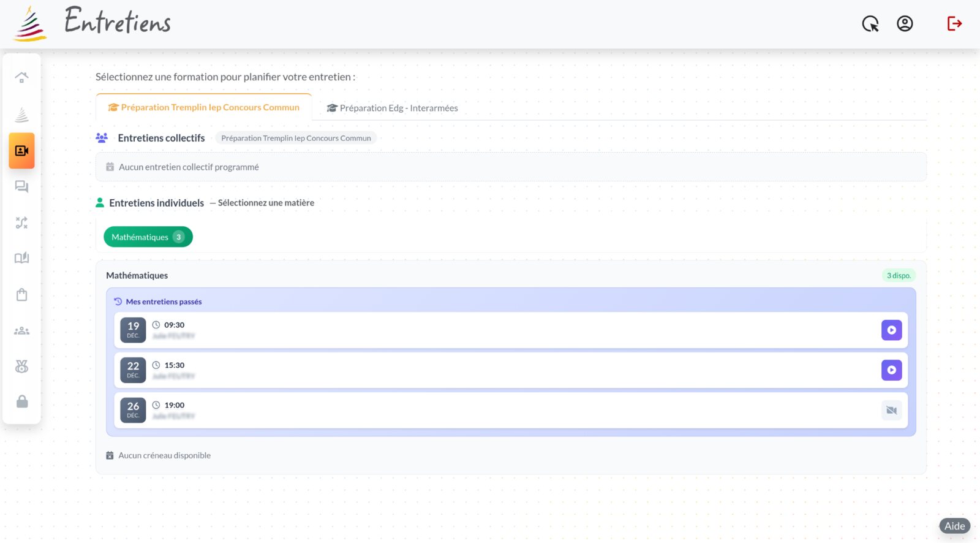Viewport: 980px width, 543px height.
Task: Click the 3 dispo. badge
Action: [899, 276]
